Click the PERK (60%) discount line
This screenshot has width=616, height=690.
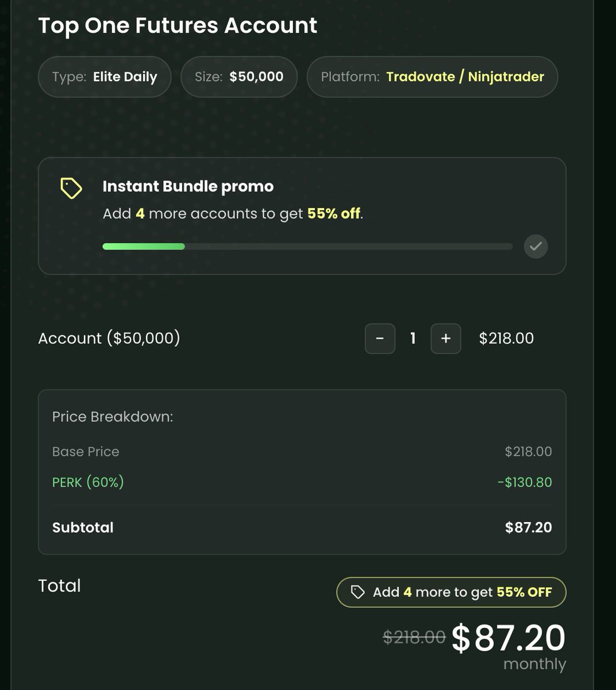click(302, 482)
